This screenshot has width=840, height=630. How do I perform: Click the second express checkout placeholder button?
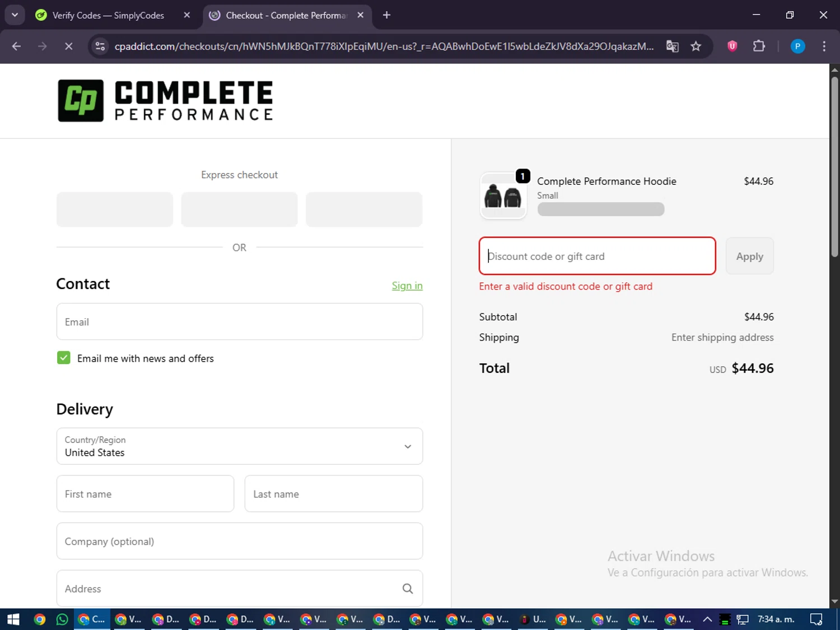pos(239,209)
